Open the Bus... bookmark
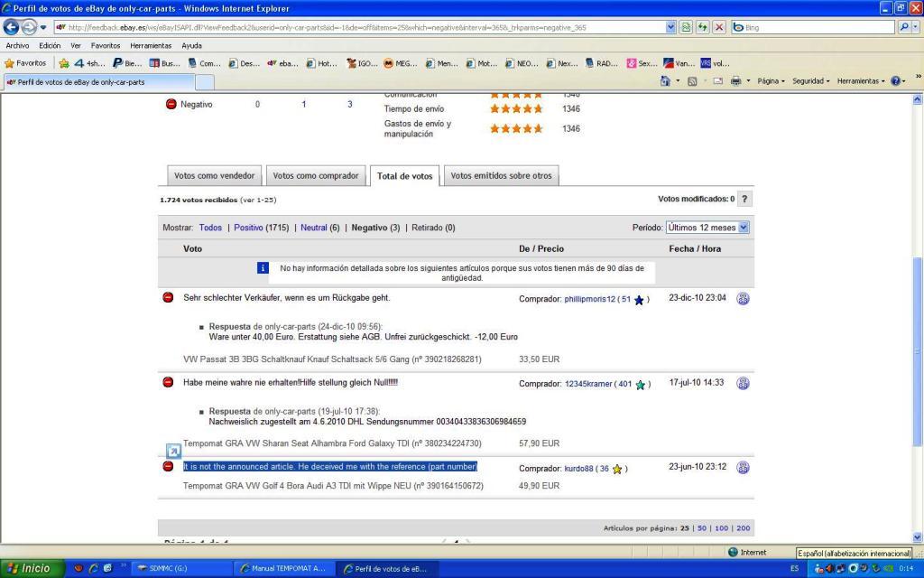 164,63
